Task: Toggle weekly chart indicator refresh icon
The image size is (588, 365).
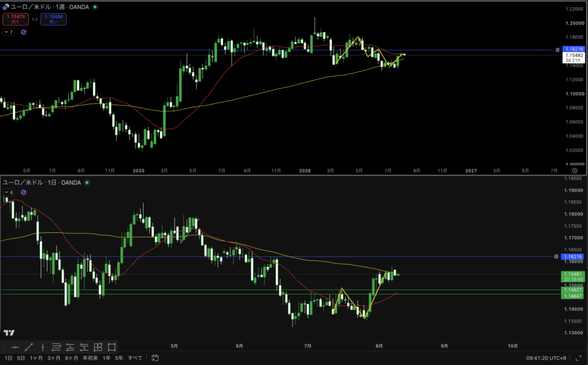Action: pyautogui.click(x=24, y=32)
